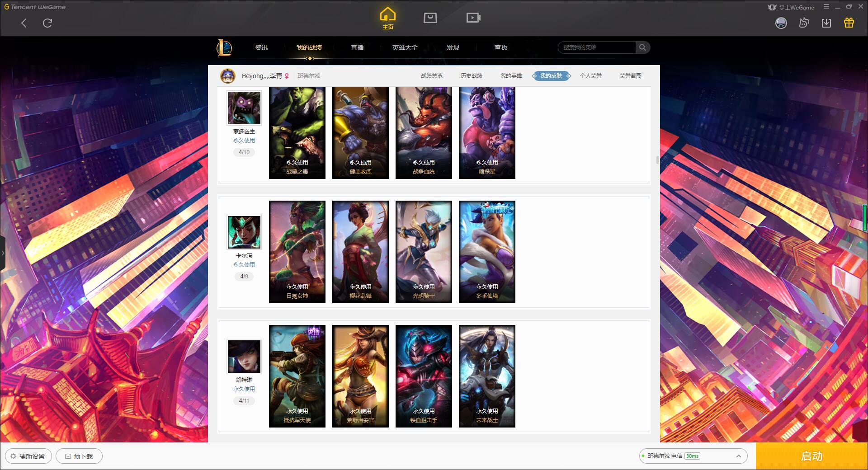Click the 卡尔玛 champion portrait
Image resolution: width=868 pixels, height=470 pixels.
point(244,232)
